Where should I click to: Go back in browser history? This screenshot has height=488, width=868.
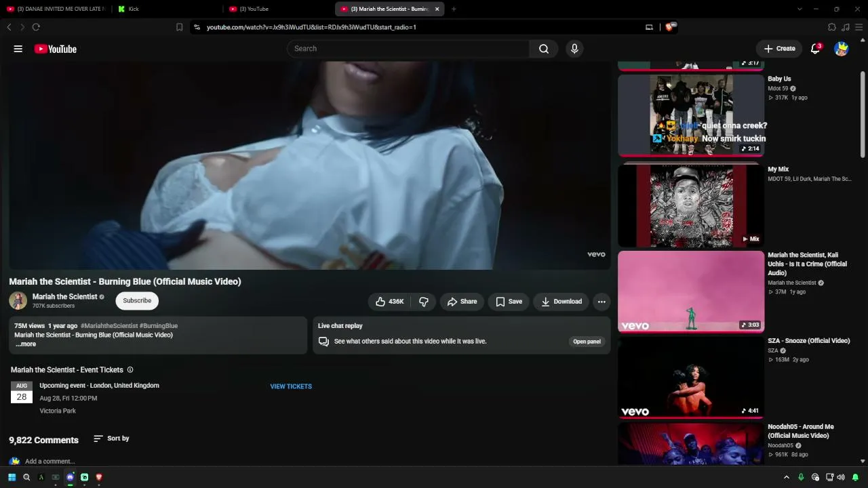(9, 27)
